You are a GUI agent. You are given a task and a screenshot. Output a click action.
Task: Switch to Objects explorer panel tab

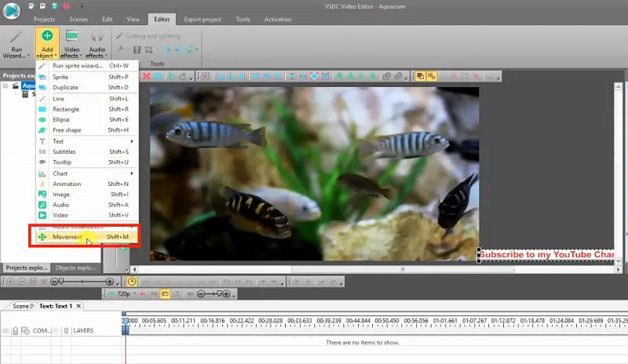click(x=75, y=268)
